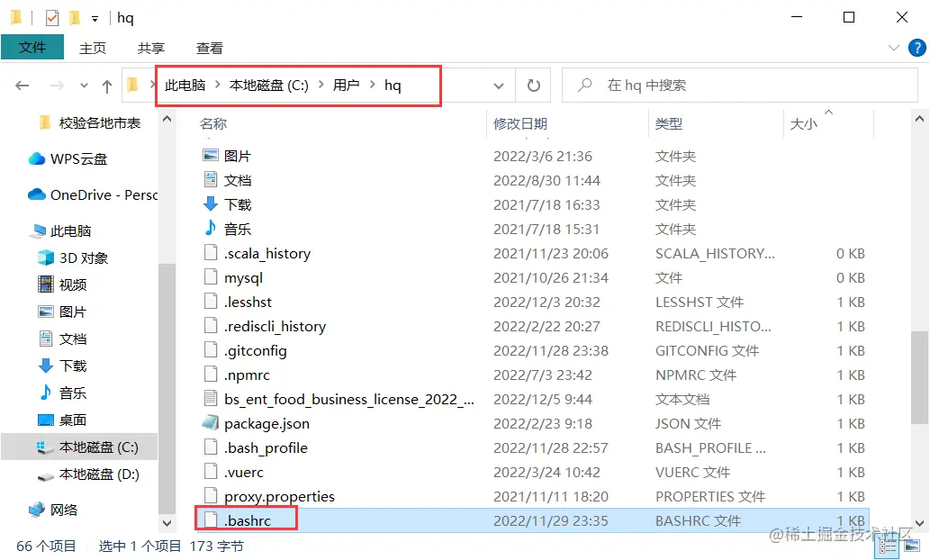Go forward with the right arrow
Viewport: 930px width, 560px height.
(57, 86)
